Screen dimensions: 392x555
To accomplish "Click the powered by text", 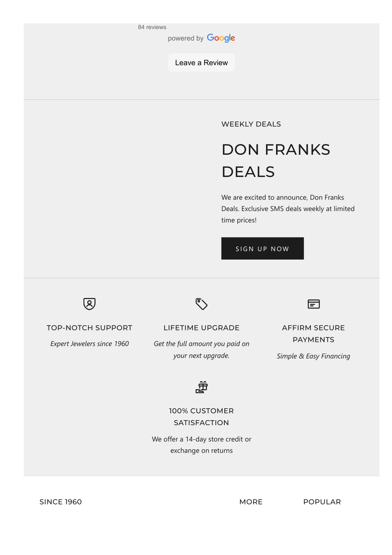I will [x=186, y=38].
